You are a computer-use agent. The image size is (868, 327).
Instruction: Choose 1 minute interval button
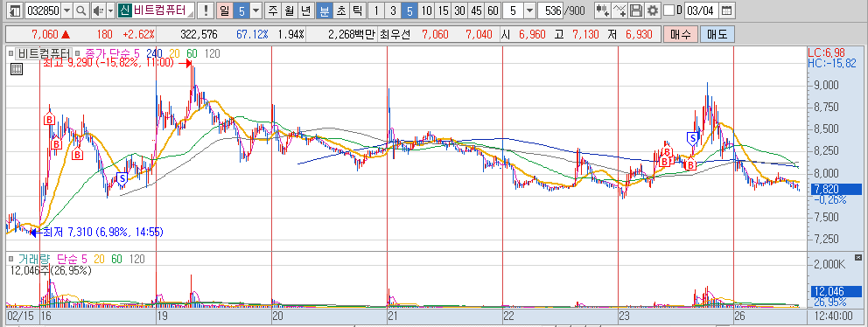pyautogui.click(x=376, y=10)
